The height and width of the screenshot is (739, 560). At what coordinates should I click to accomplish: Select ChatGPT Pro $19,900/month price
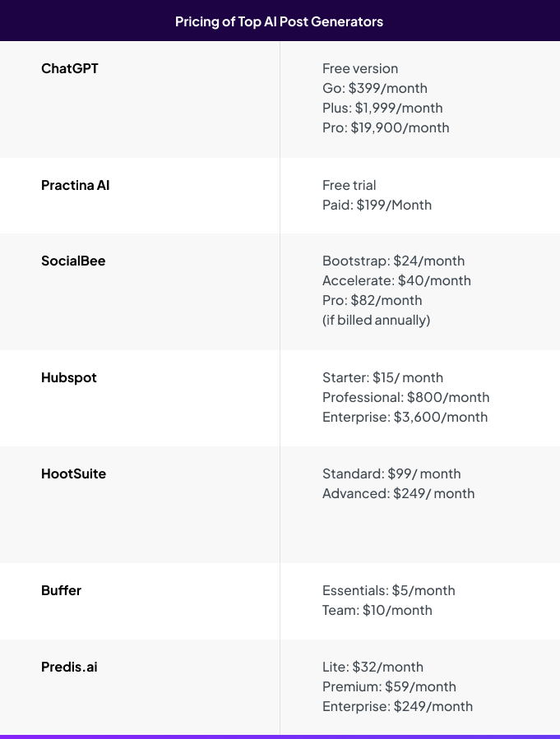tap(386, 128)
